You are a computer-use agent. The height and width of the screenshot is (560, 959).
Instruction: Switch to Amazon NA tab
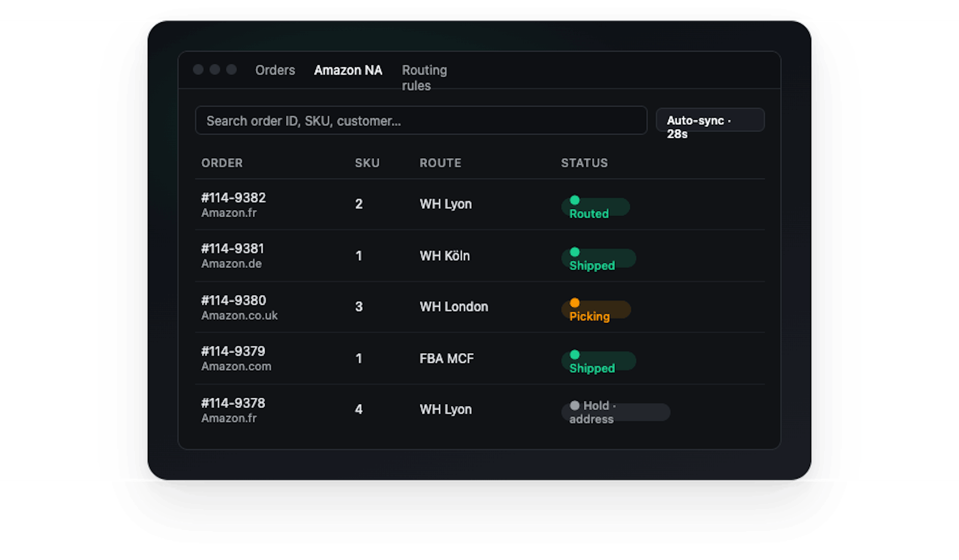(348, 71)
